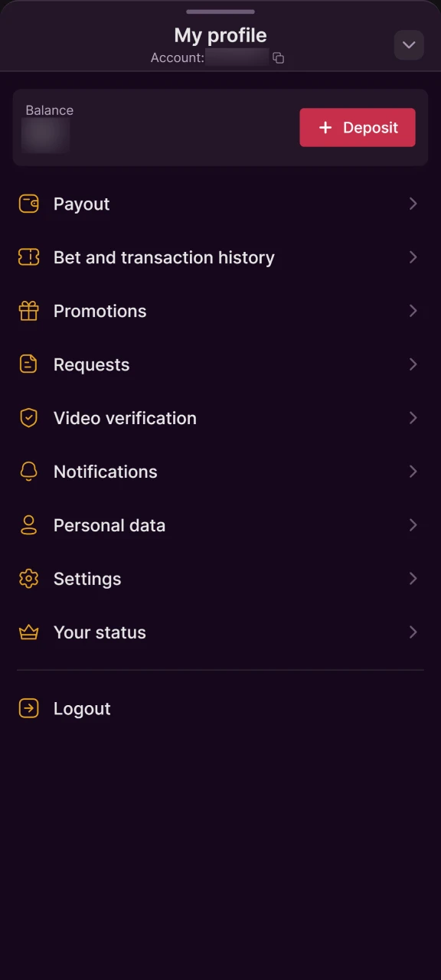Open Bet and transaction history

(x=164, y=257)
